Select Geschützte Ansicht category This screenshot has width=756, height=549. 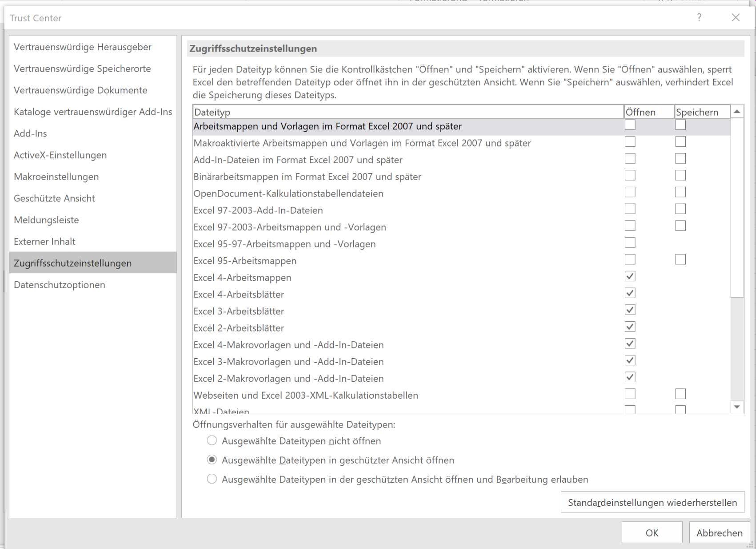(x=93, y=198)
